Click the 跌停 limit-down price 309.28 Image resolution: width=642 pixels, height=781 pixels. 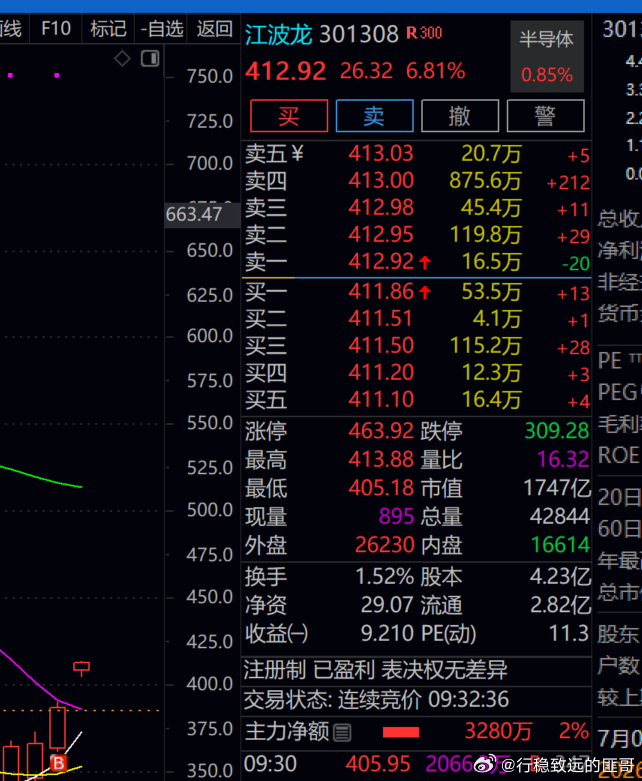click(x=557, y=431)
